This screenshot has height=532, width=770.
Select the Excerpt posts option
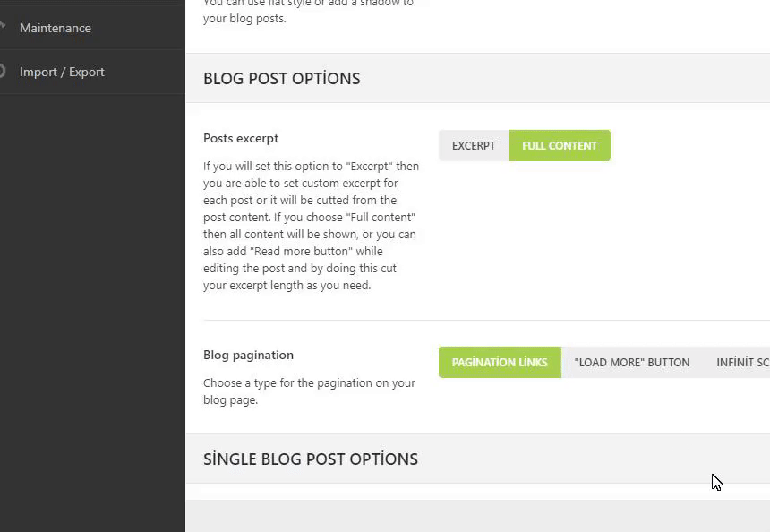[x=474, y=146]
